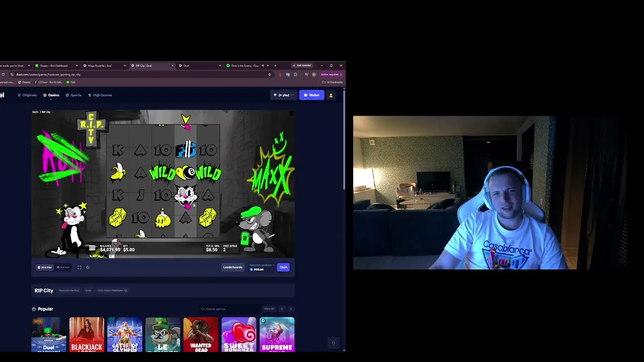Click the 203.66 rakeback amount
The width and height of the screenshot is (644, 362).
[259, 269]
